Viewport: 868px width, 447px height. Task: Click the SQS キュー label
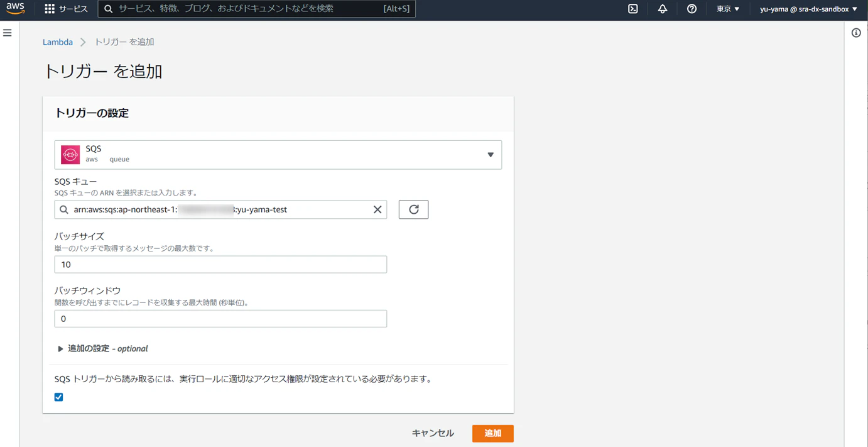pyautogui.click(x=76, y=182)
